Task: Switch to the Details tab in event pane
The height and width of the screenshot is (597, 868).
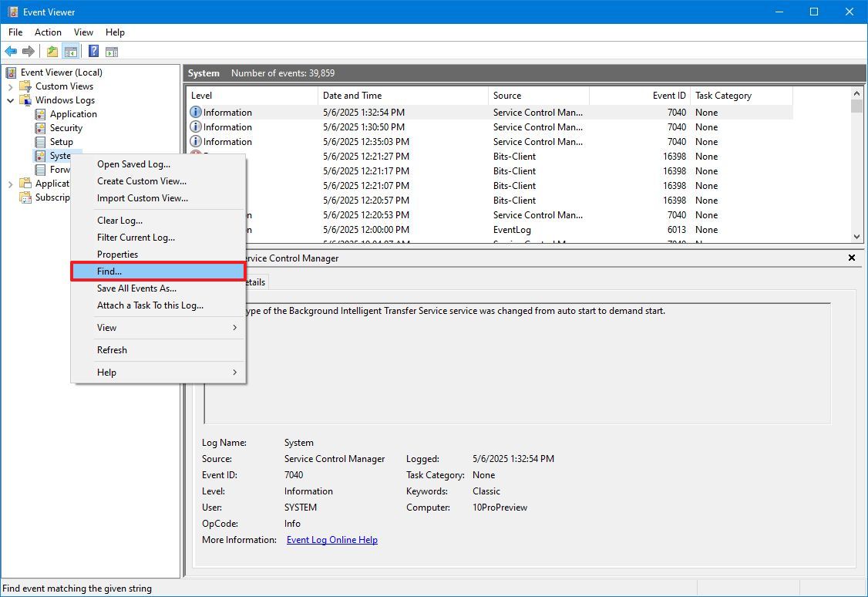Action: 257,282
